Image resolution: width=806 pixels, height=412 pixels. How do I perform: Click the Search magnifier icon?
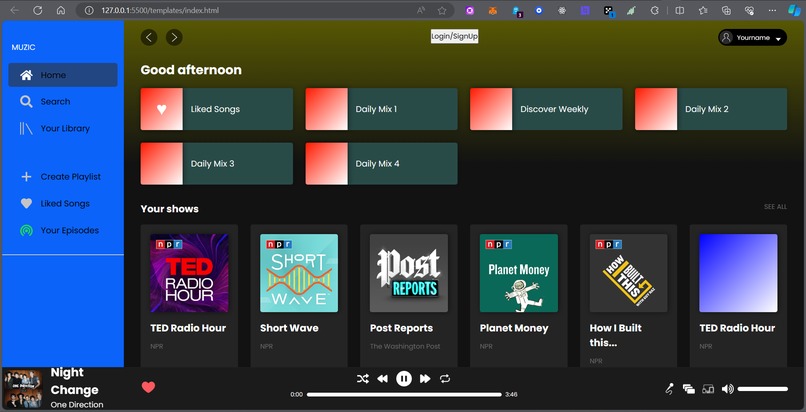[26, 102]
